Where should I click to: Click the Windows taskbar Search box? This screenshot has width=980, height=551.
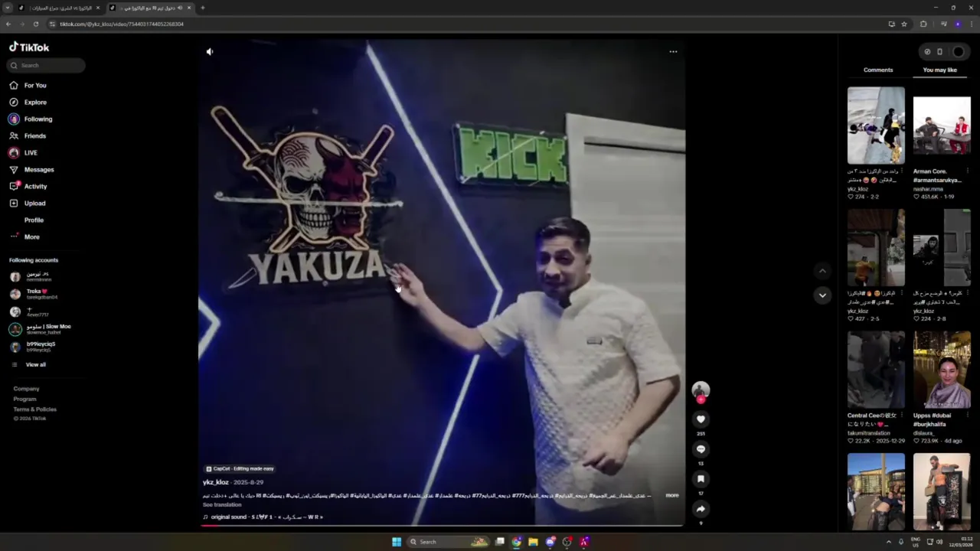[x=448, y=542]
